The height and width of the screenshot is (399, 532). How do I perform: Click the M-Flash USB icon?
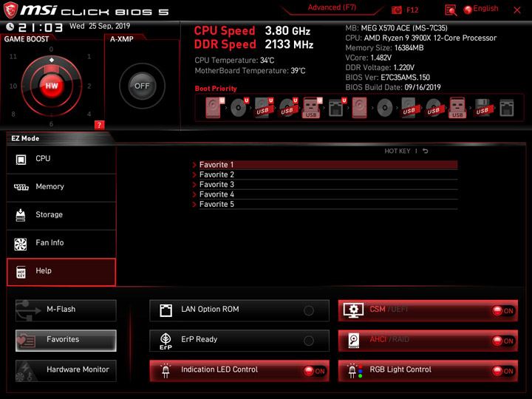coord(29,310)
